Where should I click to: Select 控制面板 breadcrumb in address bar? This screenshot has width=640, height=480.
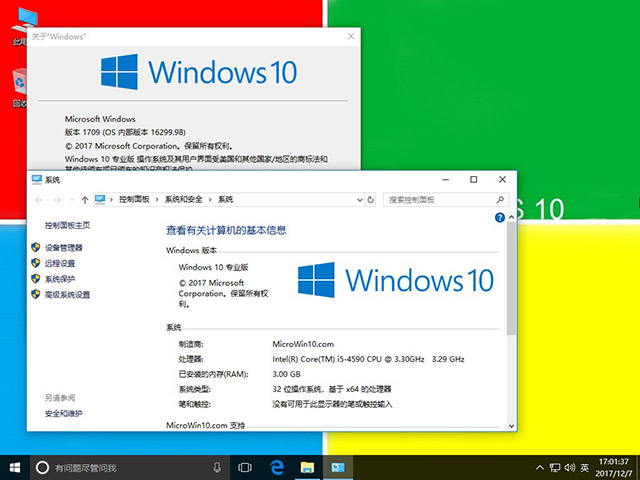tap(134, 200)
